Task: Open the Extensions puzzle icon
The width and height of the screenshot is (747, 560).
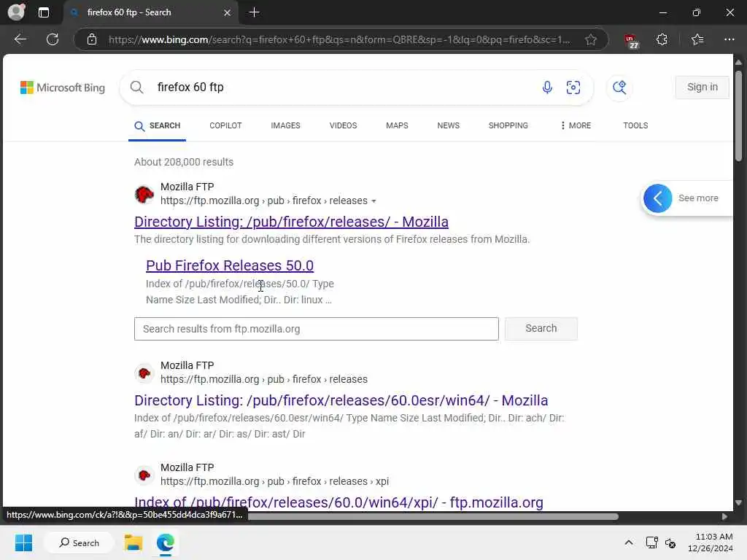Action: click(x=662, y=39)
